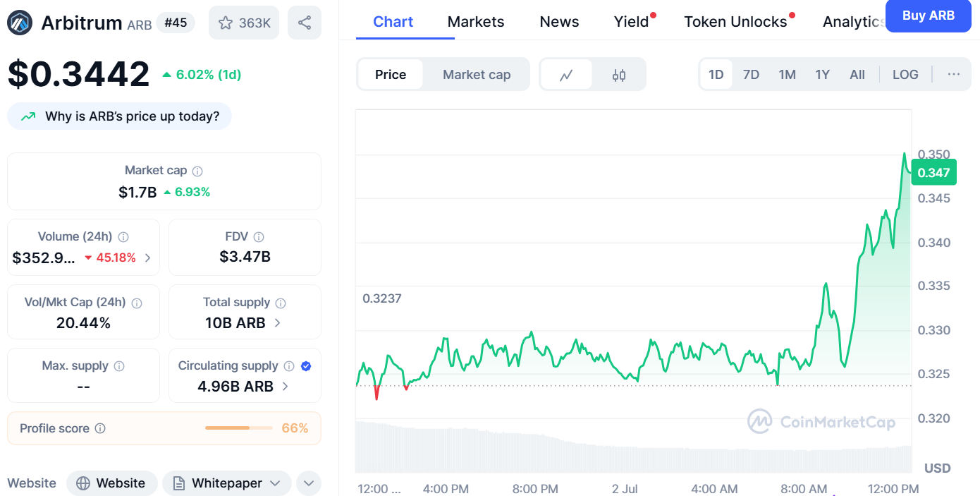
Task: Click the $0.3442 price text
Action: [79, 74]
